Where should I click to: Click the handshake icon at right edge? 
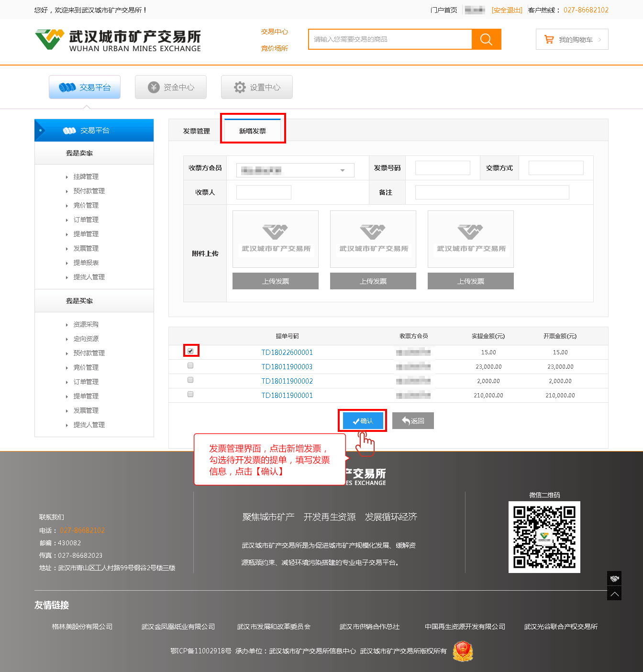[614, 578]
